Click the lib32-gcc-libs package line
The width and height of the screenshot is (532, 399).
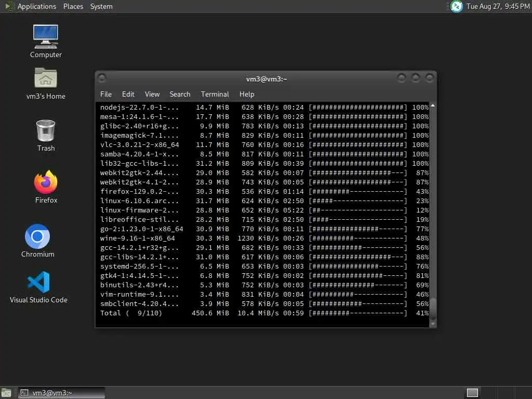[x=264, y=164]
